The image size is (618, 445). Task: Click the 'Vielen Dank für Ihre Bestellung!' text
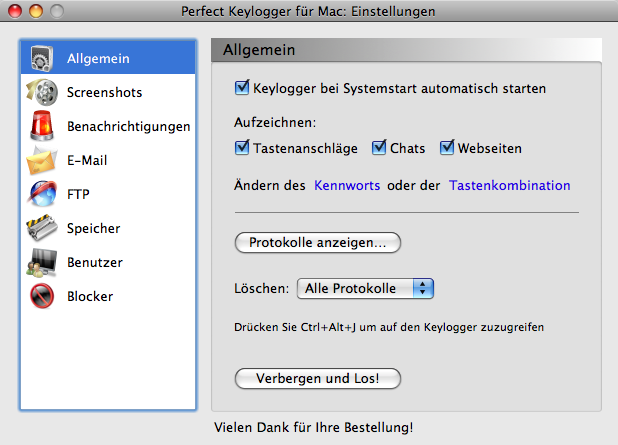314,427
